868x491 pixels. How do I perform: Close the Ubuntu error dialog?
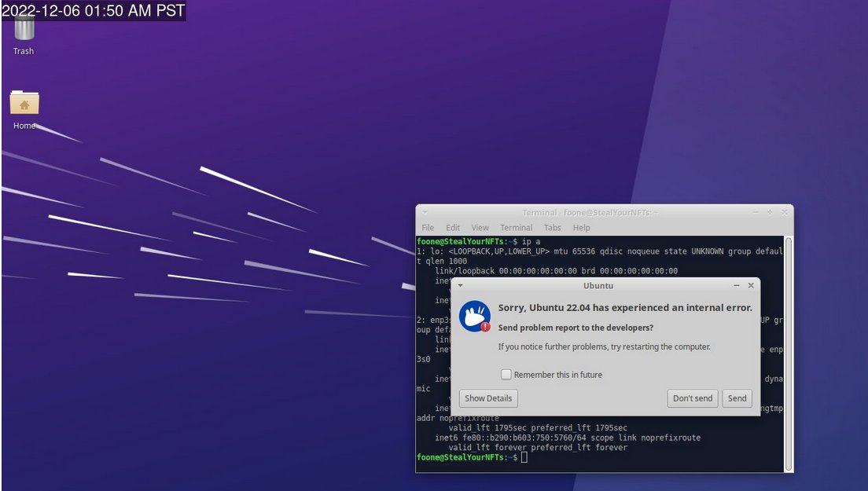point(751,286)
